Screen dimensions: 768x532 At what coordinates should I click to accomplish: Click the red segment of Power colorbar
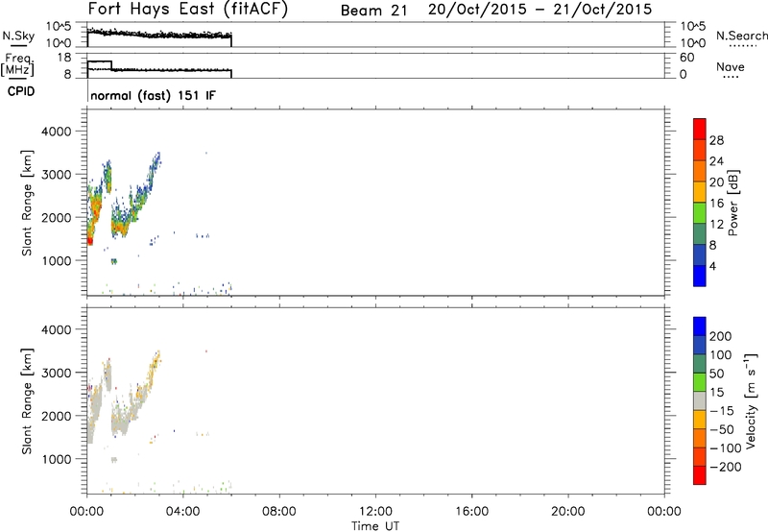700,129
